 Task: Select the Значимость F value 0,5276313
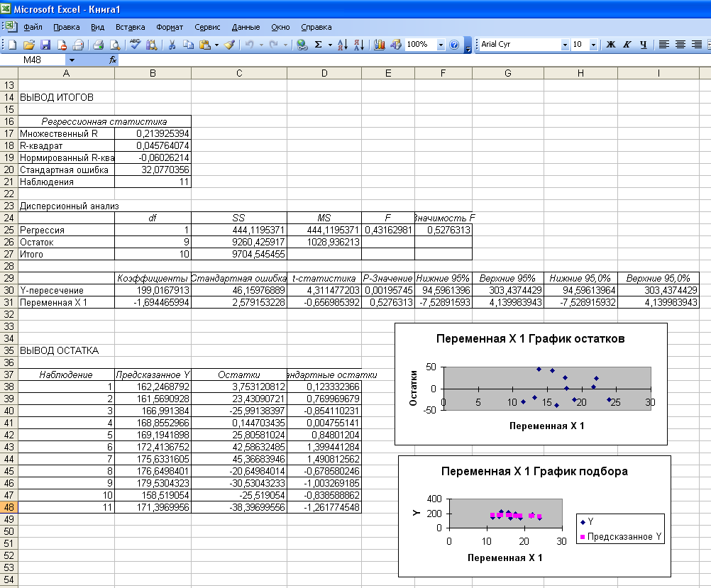coord(443,230)
